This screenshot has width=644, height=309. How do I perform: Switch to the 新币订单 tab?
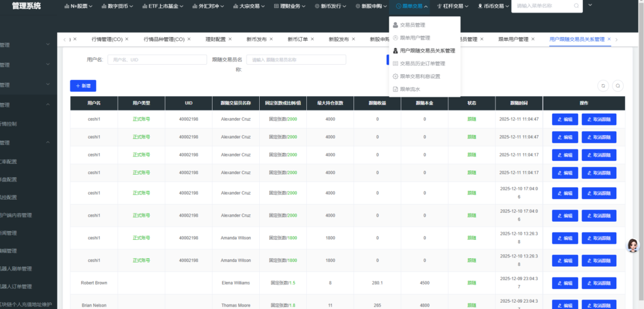click(x=297, y=40)
